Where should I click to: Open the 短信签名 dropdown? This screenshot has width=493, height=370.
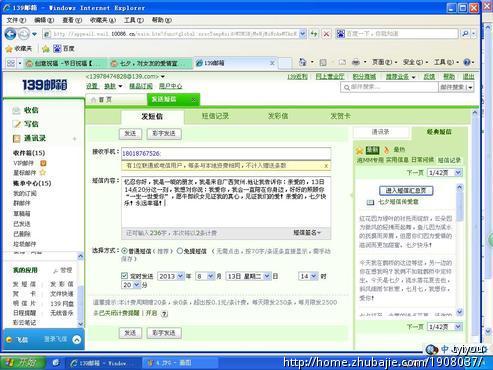click(307, 233)
